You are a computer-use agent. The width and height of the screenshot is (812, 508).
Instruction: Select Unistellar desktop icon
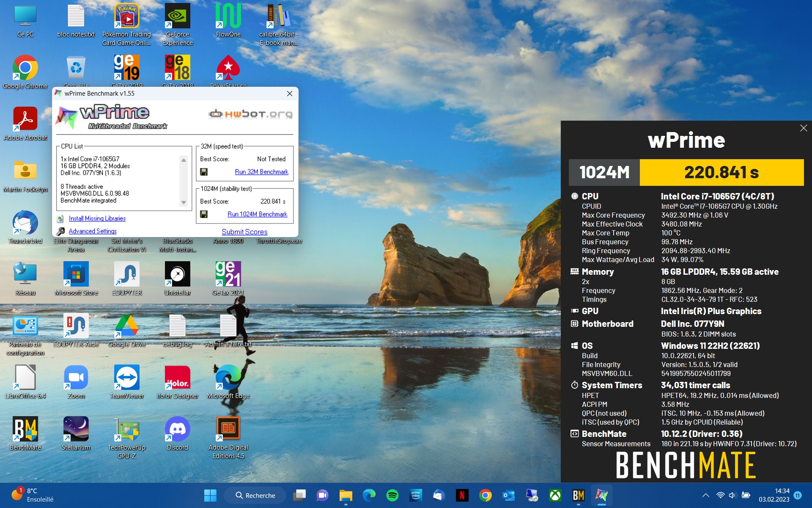(178, 279)
